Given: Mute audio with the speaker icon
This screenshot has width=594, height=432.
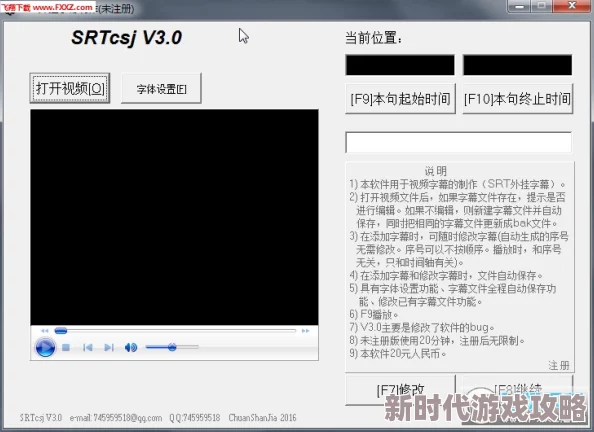Looking at the screenshot, I should pos(131,347).
